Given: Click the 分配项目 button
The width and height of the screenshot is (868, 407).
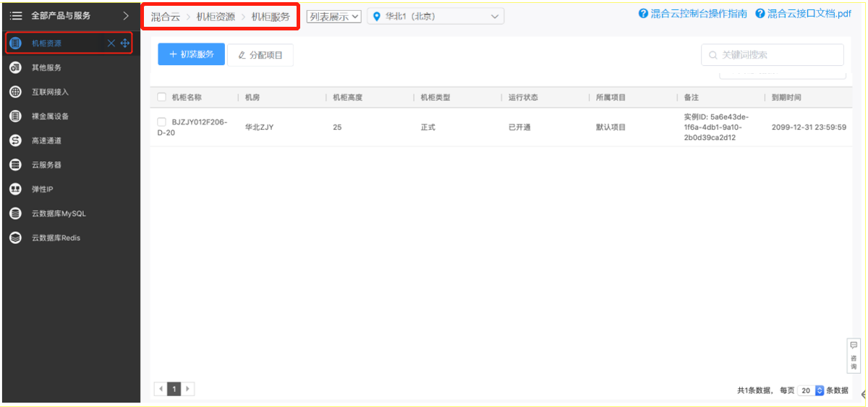Looking at the screenshot, I should tap(260, 55).
